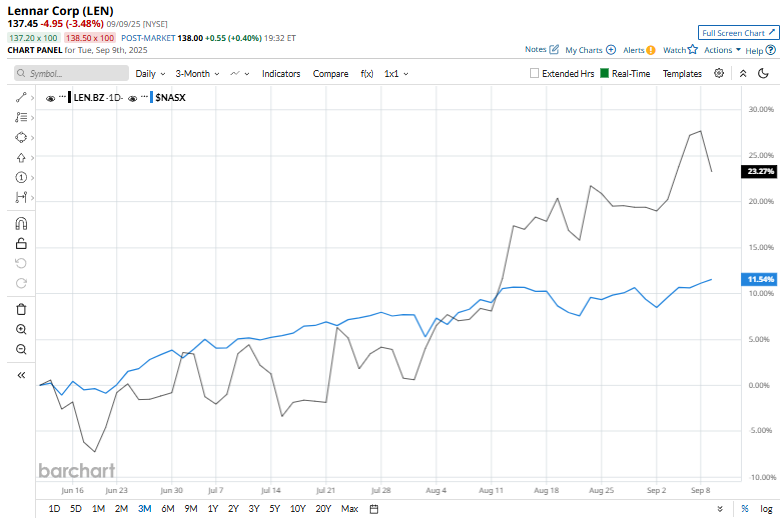Viewport: 780px width, 527px height.
Task: Select the 5D range tab
Action: (76, 509)
